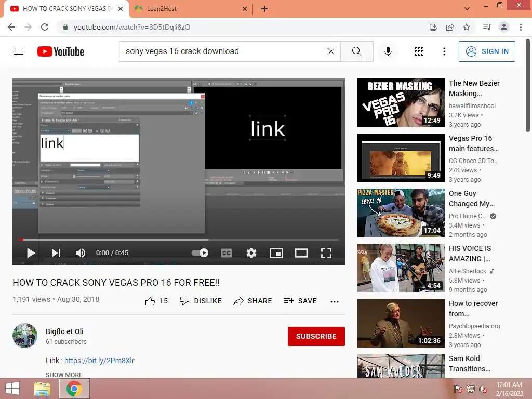Open File Explorer from taskbar

coord(42,389)
